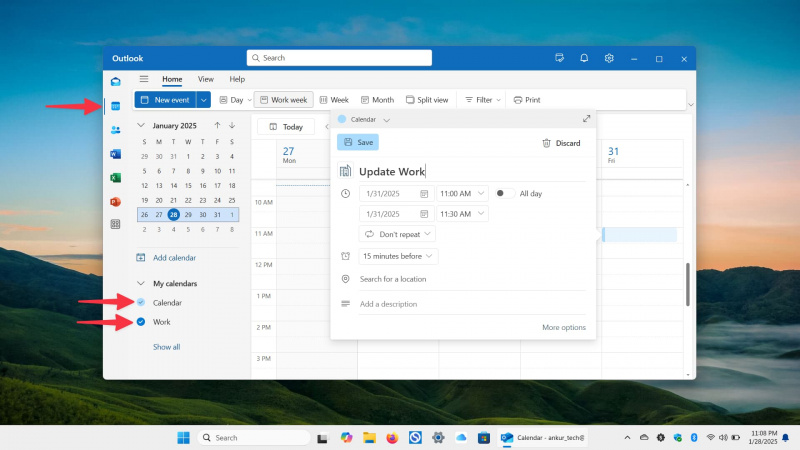Screen dimensions: 800x450
Task: Open the Calendar selector dropdown in event form
Action: 386,120
